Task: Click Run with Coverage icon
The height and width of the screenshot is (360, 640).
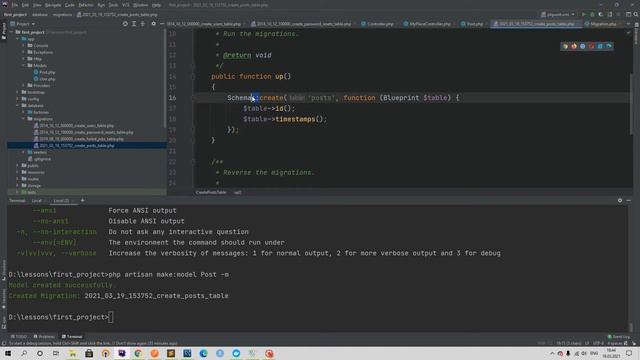Action: coord(601,14)
